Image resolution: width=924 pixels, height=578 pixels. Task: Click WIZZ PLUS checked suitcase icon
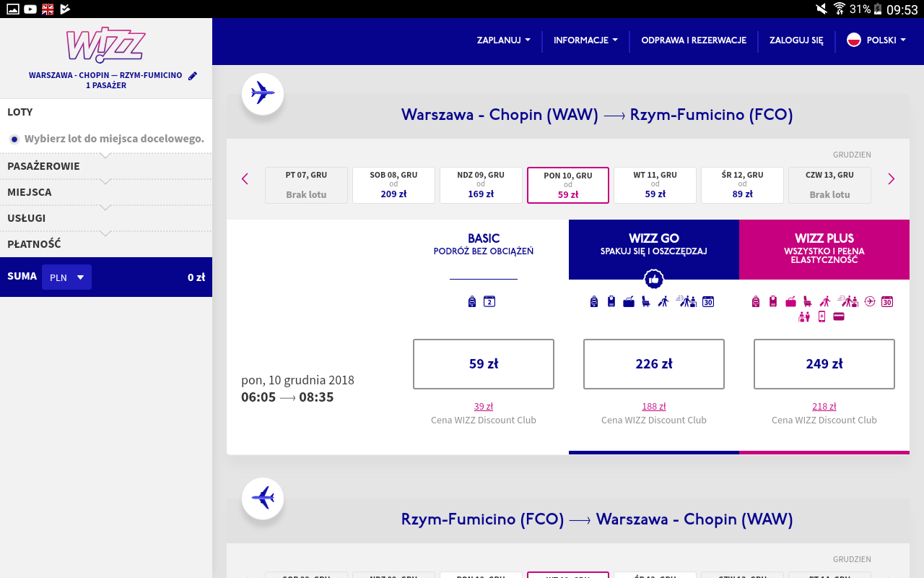[x=790, y=301]
